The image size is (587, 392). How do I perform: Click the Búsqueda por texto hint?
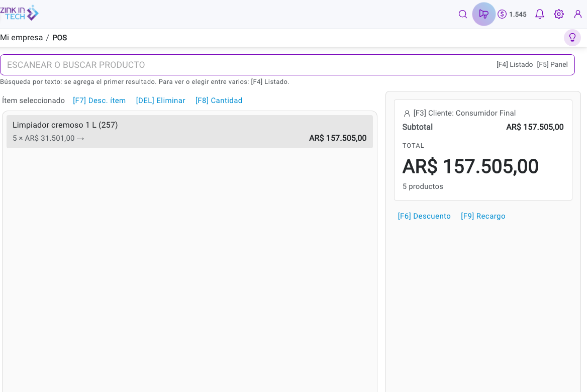point(145,81)
